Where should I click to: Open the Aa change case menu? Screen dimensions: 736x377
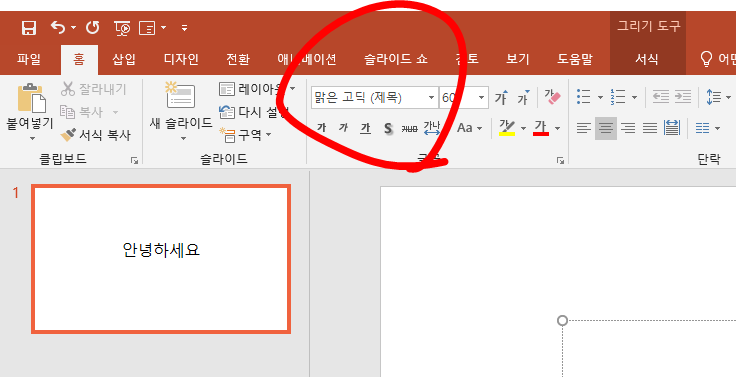pos(470,128)
